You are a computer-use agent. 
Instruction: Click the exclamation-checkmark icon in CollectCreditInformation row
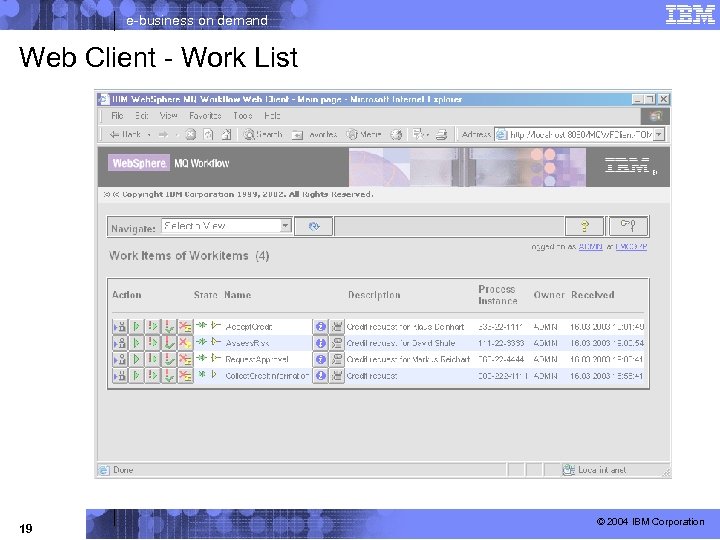coord(169,376)
